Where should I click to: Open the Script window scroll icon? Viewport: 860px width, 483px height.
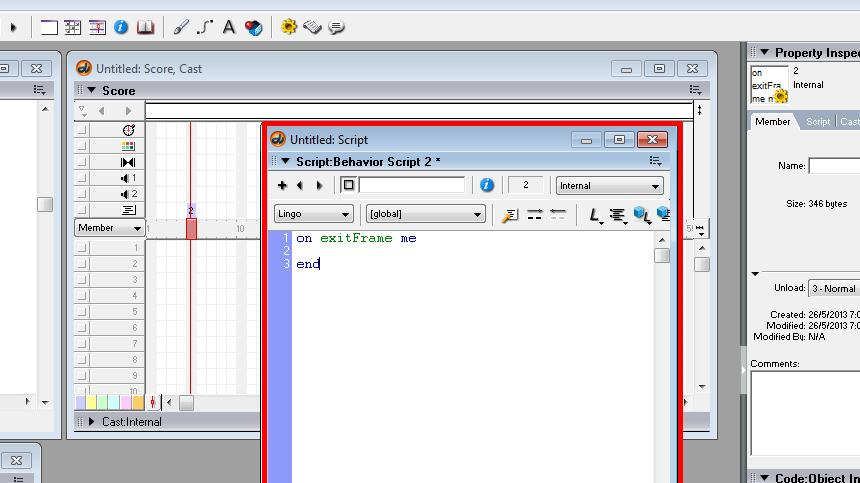[312, 27]
